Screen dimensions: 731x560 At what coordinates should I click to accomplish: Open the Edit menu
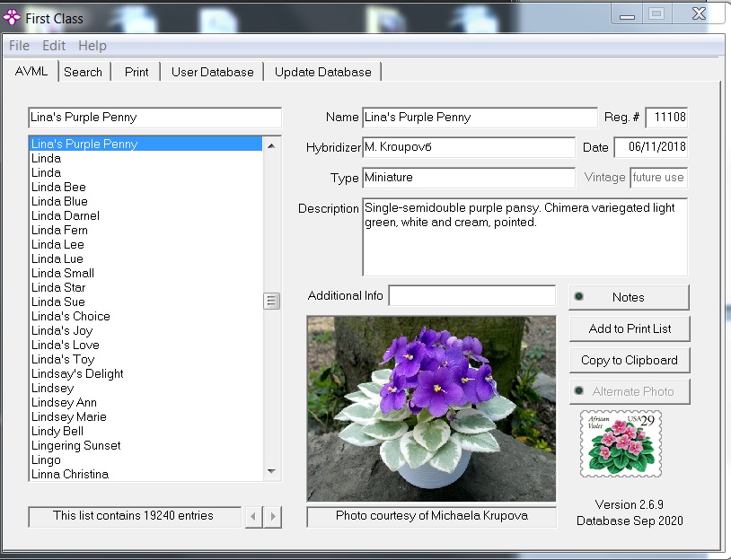[54, 46]
